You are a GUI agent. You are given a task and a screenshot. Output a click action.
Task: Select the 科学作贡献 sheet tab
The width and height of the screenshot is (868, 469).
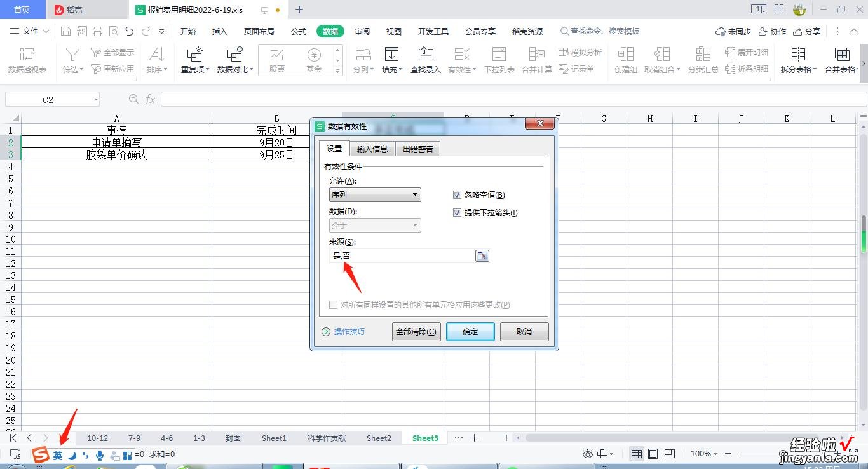(x=327, y=438)
